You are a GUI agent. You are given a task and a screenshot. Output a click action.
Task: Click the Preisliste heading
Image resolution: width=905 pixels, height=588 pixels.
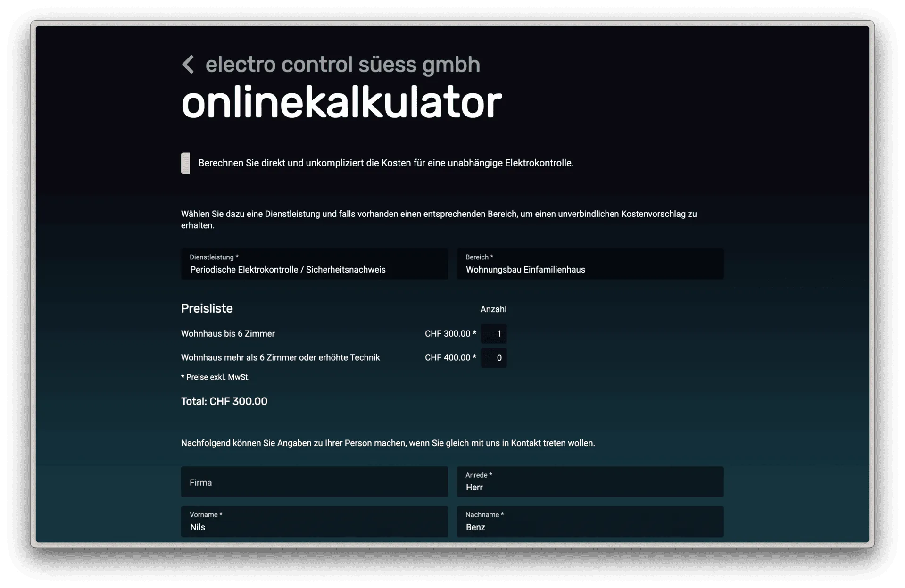[207, 308]
